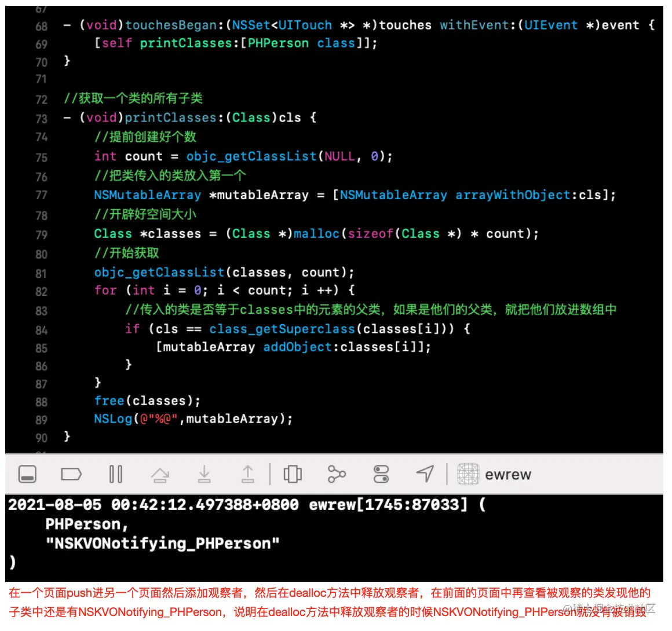Click Simulate Location arrow icon

point(425,474)
